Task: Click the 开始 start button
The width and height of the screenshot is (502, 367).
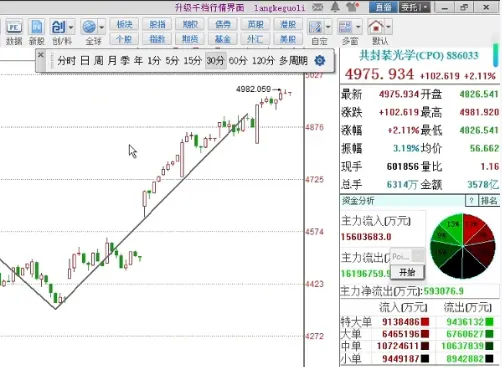Action: click(x=407, y=272)
